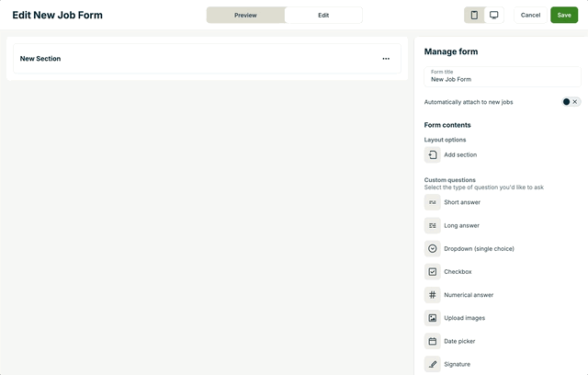
Task: Click the Long answer label
Action: (x=461, y=225)
